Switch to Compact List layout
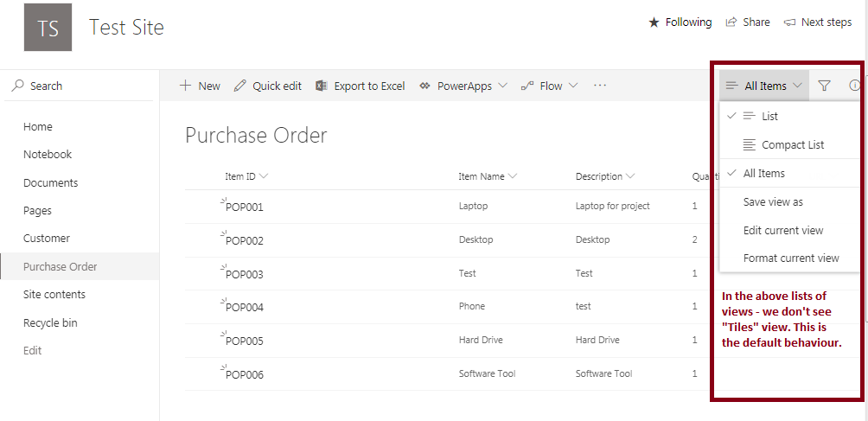868x421 pixels. pyautogui.click(x=792, y=144)
